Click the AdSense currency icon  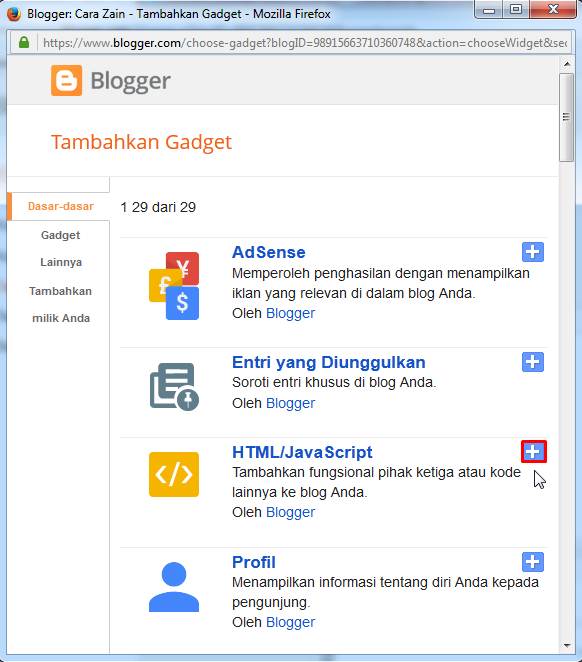[x=174, y=286]
